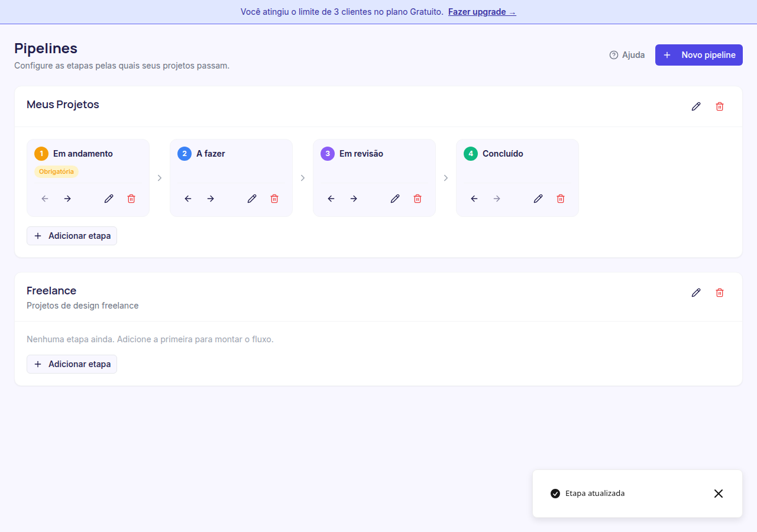
Task: Add a stage to Meus Projetos
Action: pyautogui.click(x=72, y=236)
